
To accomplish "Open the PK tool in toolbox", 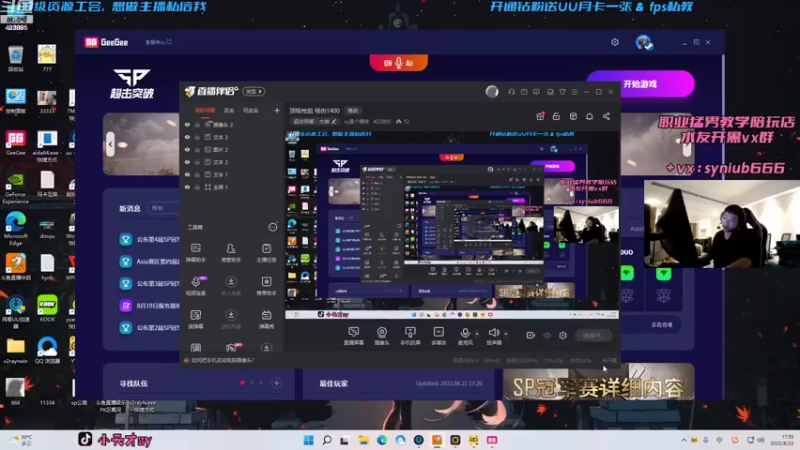I will tap(231, 348).
